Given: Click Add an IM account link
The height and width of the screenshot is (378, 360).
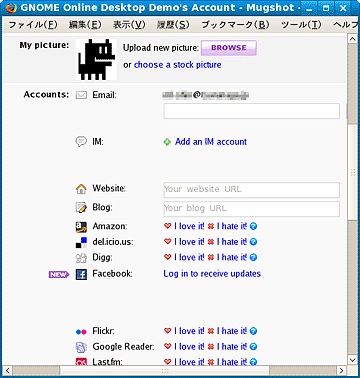Looking at the screenshot, I should click(x=211, y=142).
